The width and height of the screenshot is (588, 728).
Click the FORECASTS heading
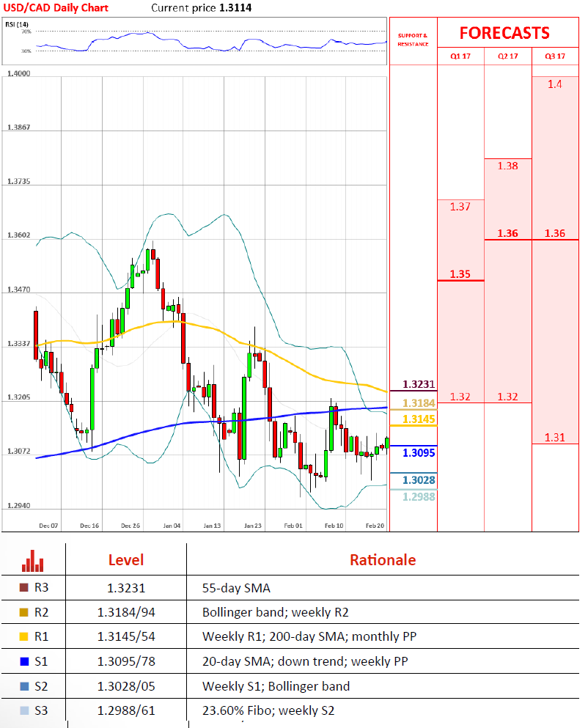pos(504,33)
